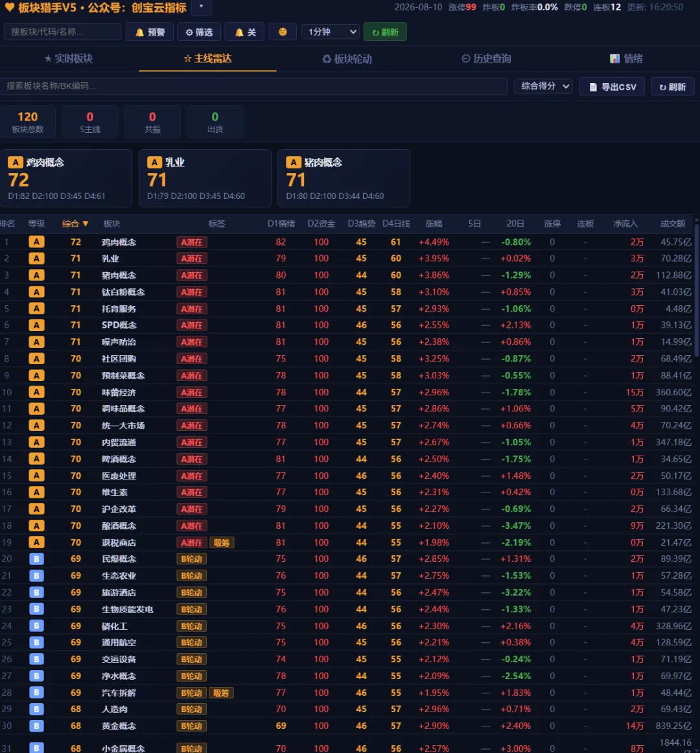
Task: Click the S主线 0 stat card
Action: coord(90,122)
